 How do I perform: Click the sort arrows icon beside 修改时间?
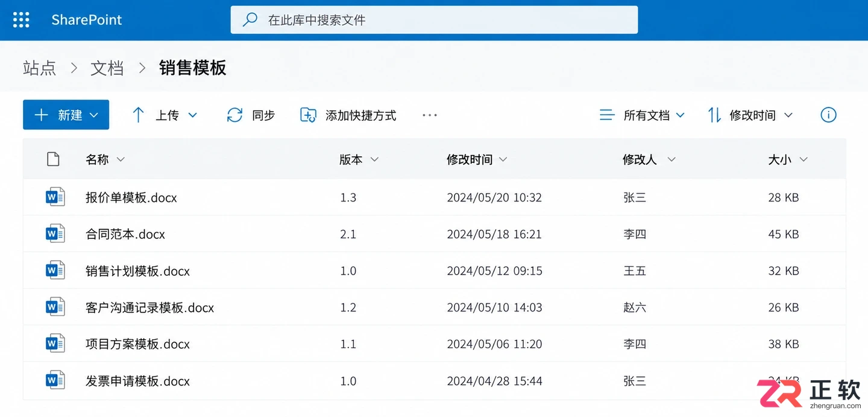714,115
